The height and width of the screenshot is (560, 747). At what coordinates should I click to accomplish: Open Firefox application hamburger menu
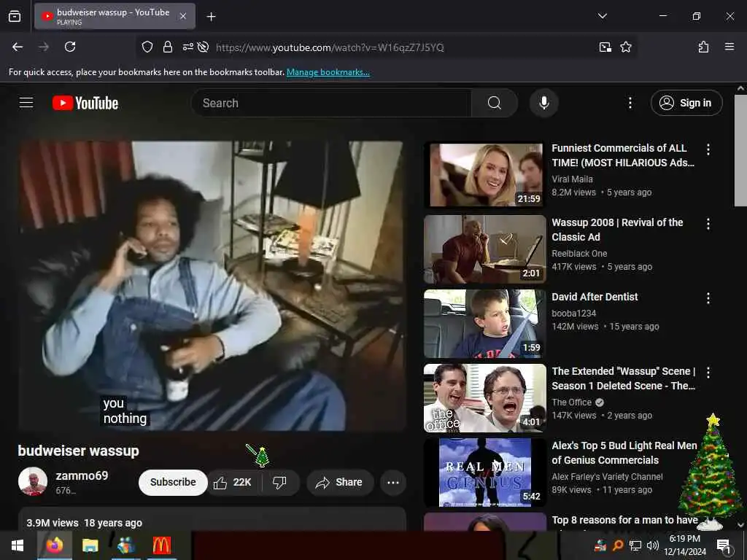(x=729, y=47)
